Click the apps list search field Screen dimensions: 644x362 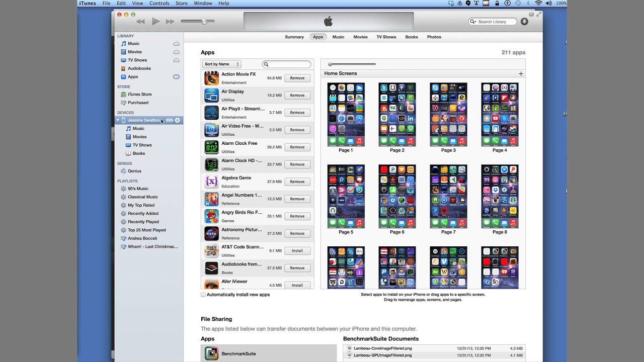click(x=287, y=64)
